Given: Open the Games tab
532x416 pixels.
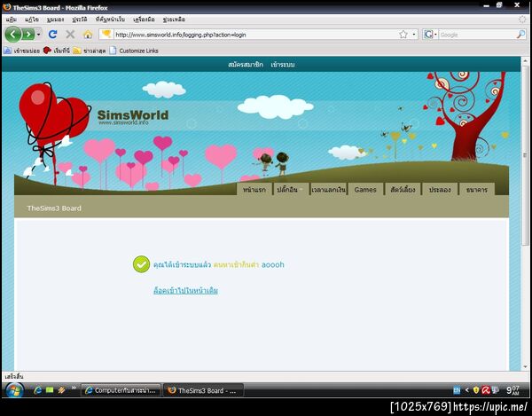Looking at the screenshot, I should pyautogui.click(x=365, y=189).
